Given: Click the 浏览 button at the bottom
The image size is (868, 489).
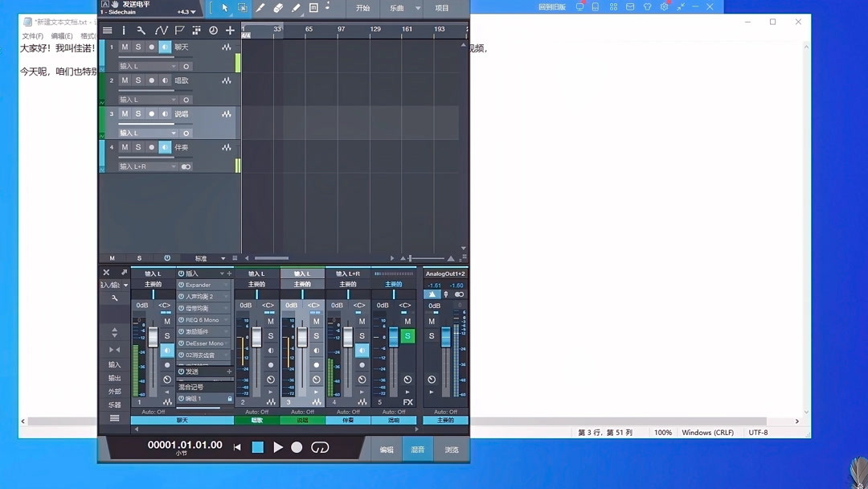Looking at the screenshot, I should (452, 450).
